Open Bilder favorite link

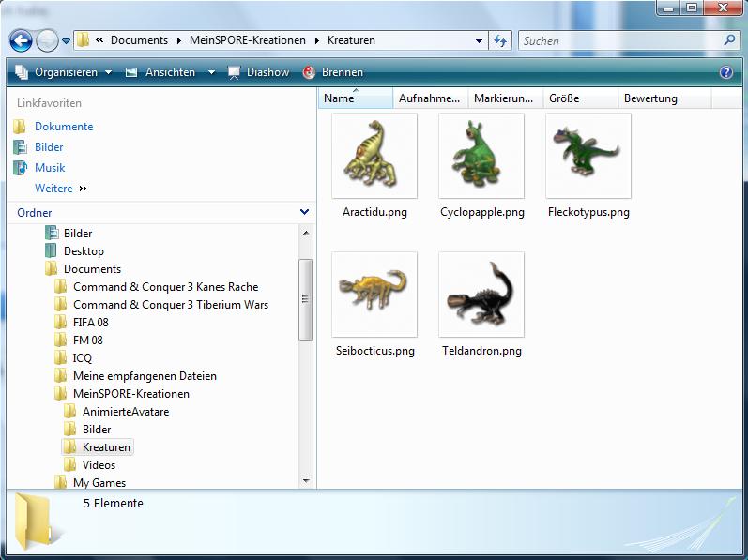(x=49, y=146)
